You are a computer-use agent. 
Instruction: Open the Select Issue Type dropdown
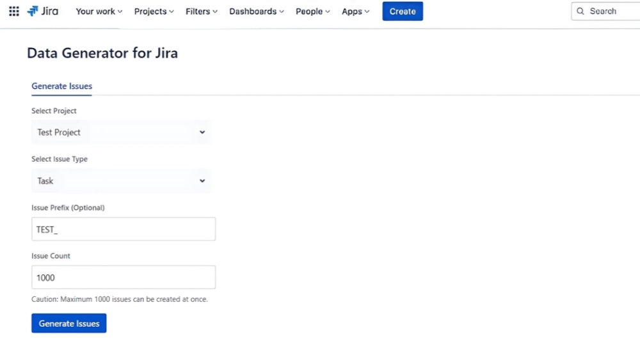pos(115,181)
